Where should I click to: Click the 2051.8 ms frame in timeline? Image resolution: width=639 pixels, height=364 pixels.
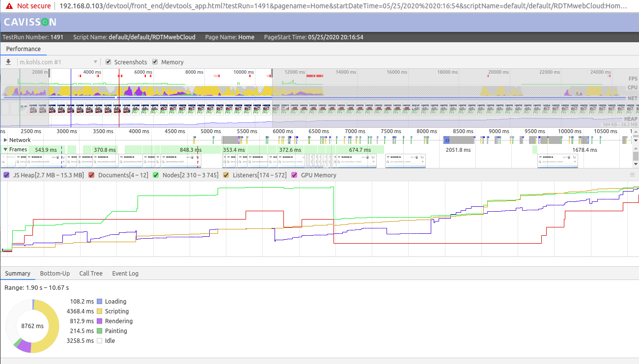pyautogui.click(x=458, y=150)
